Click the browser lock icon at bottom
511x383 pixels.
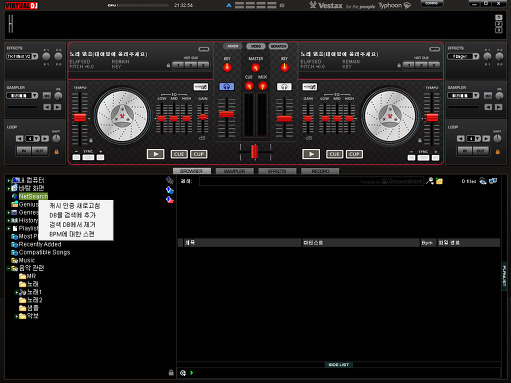tap(171, 373)
